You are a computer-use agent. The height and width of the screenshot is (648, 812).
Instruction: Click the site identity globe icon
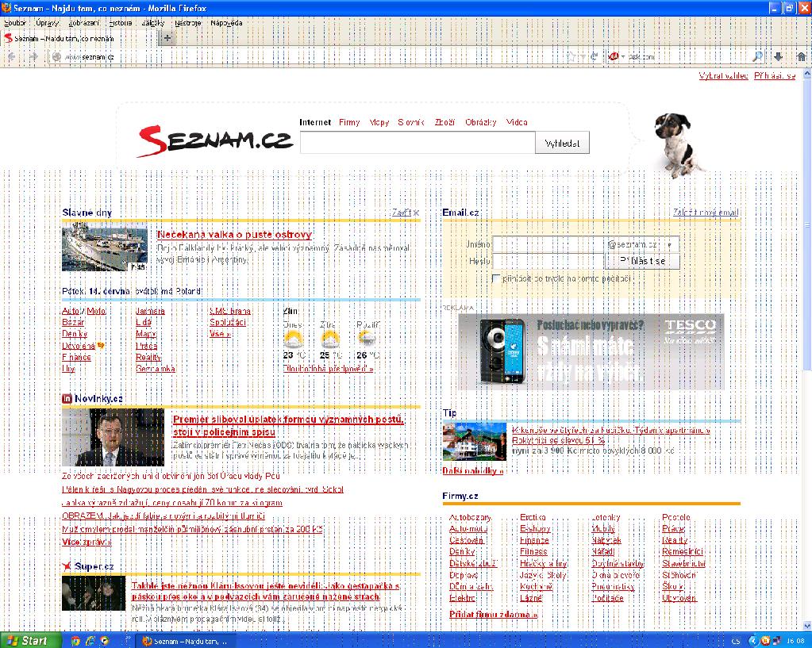click(x=56, y=57)
